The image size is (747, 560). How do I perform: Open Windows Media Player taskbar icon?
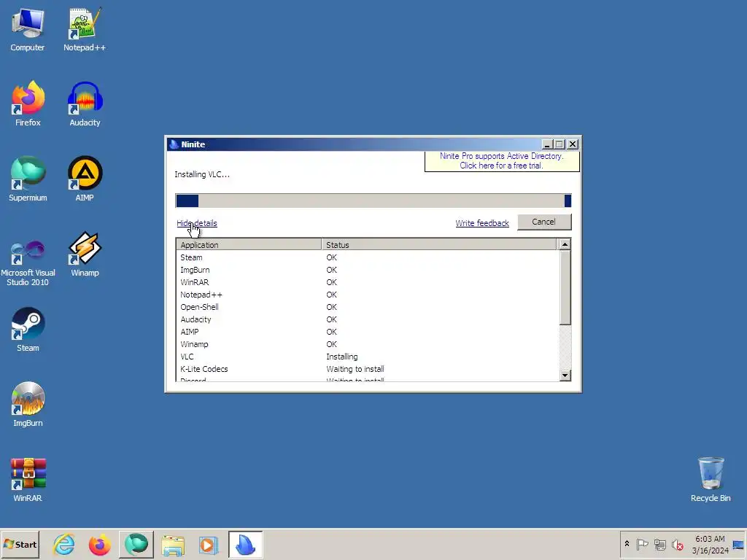click(x=208, y=544)
